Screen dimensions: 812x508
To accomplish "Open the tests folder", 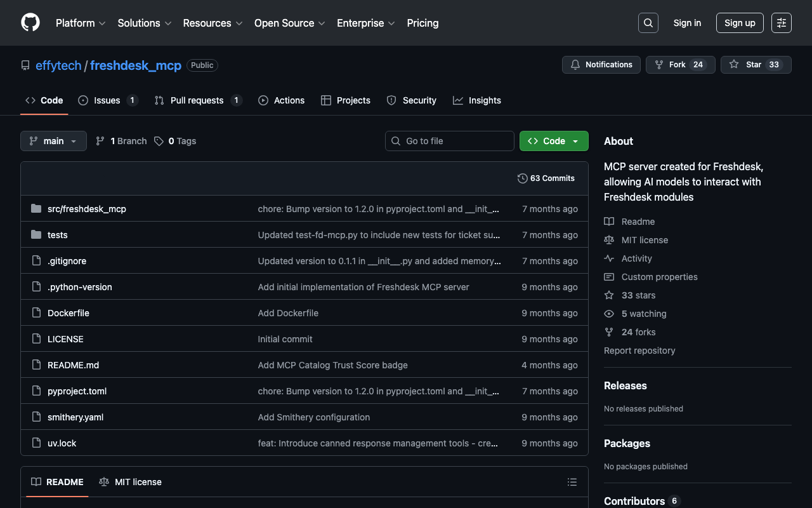I will [x=57, y=235].
